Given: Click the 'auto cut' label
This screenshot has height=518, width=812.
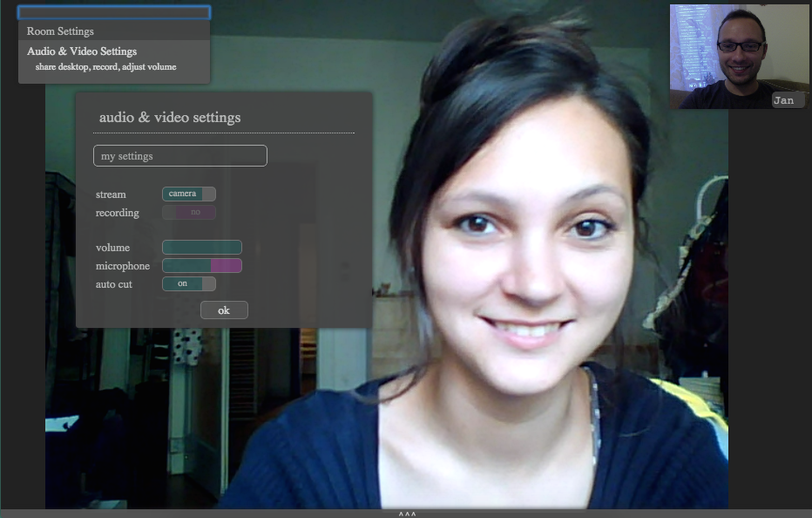Looking at the screenshot, I should [114, 284].
